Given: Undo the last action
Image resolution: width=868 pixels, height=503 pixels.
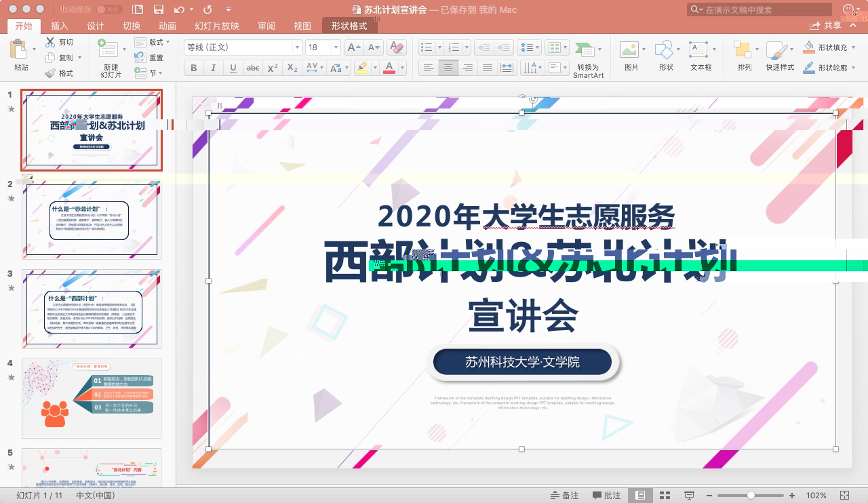Looking at the screenshot, I should point(178,9).
